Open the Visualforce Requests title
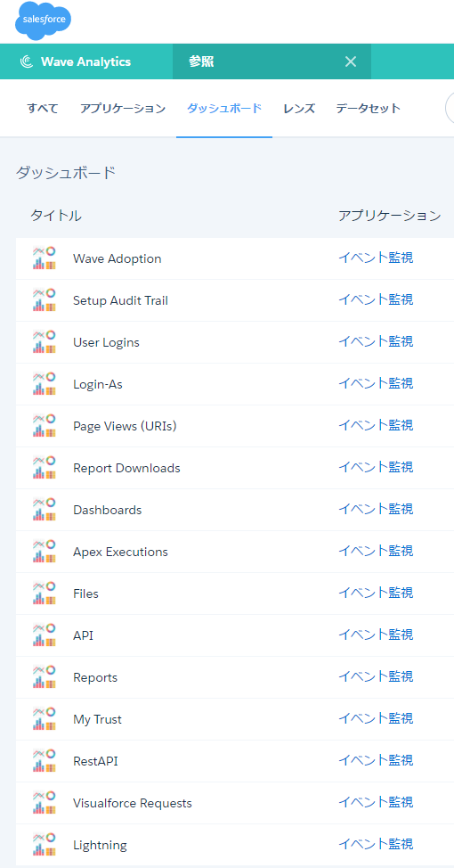This screenshot has height=868, width=454. point(133,803)
